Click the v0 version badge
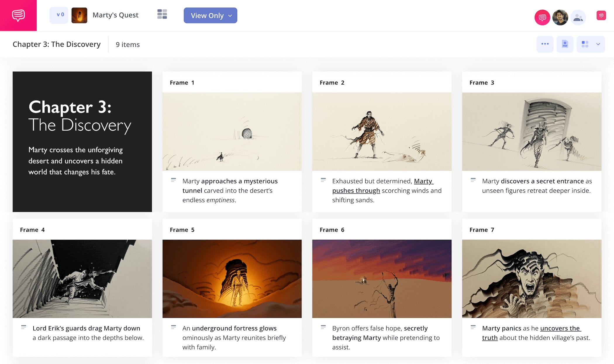614x364 pixels. coord(59,15)
